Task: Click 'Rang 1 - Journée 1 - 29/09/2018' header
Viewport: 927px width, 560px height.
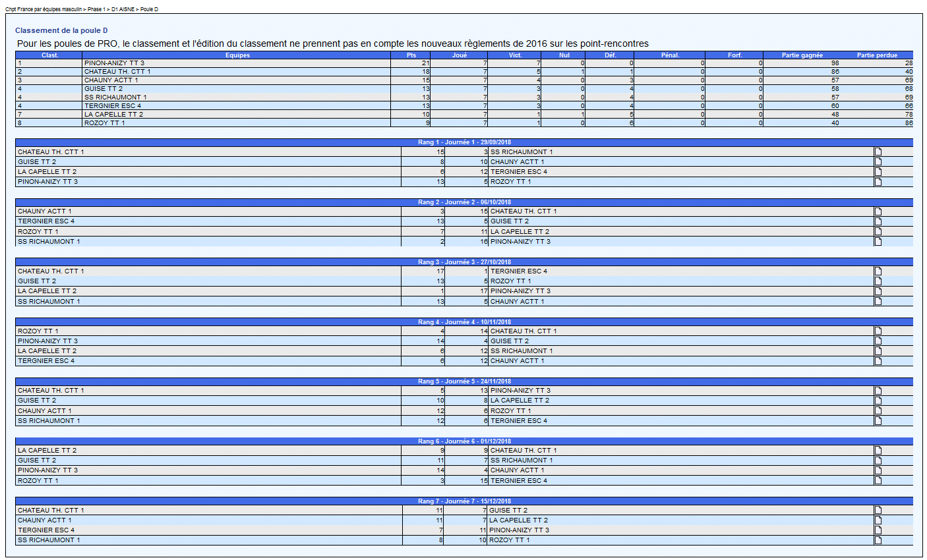Action: pos(464,142)
